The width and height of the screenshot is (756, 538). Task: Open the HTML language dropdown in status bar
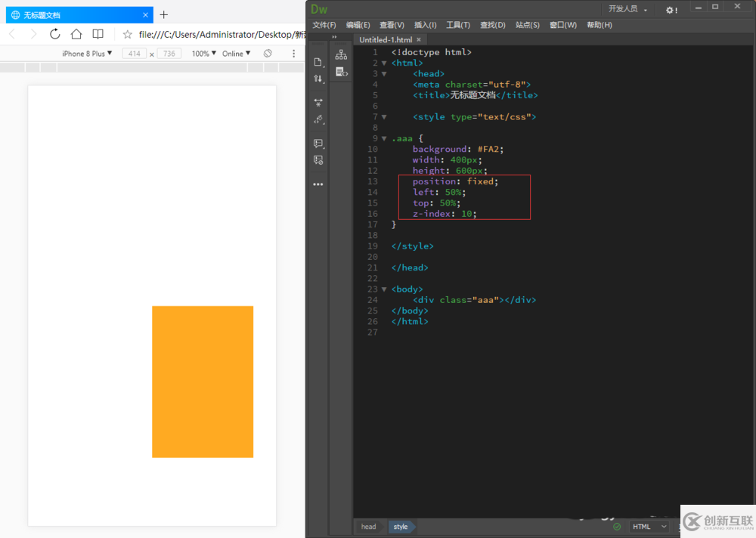[x=649, y=527]
